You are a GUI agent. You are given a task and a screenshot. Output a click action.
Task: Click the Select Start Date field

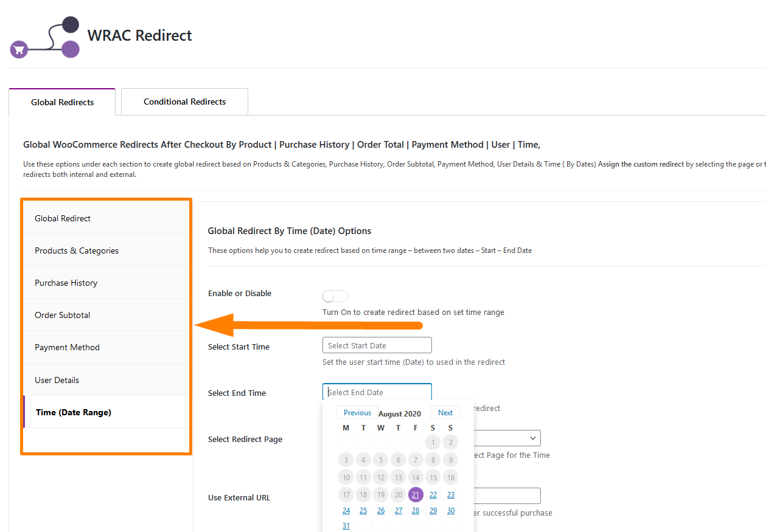click(x=377, y=345)
